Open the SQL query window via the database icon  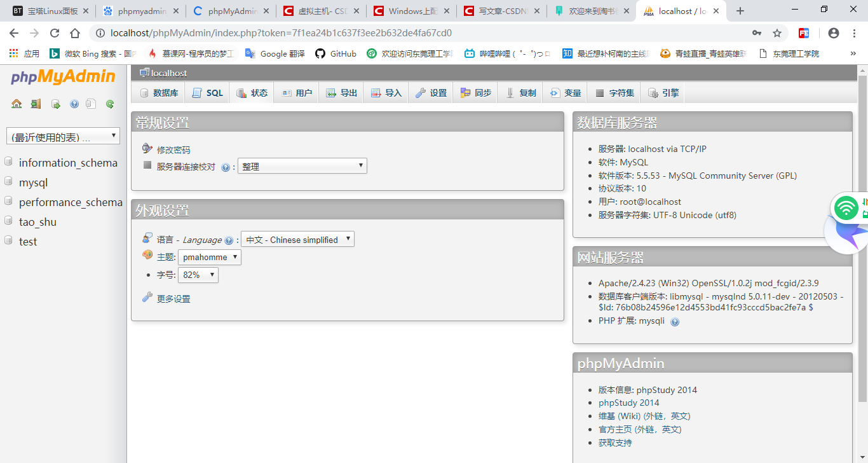[x=55, y=104]
